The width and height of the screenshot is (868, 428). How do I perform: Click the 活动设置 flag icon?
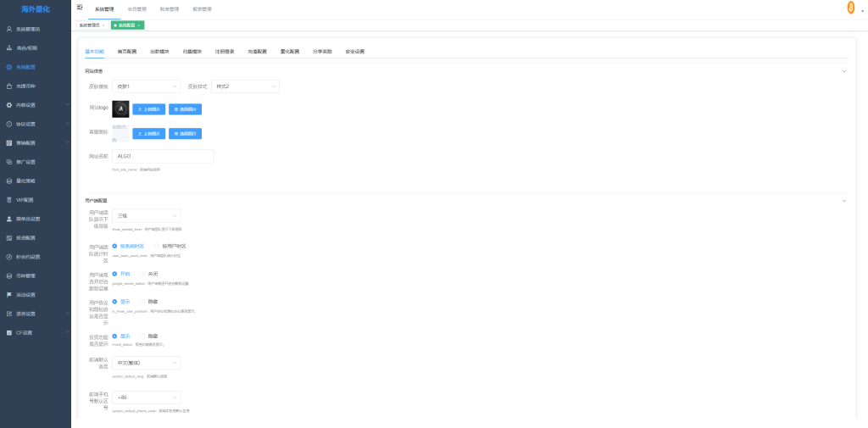click(x=8, y=295)
